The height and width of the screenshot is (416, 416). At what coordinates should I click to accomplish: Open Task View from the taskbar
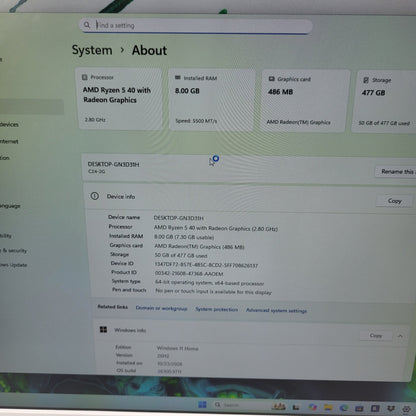click(296, 407)
